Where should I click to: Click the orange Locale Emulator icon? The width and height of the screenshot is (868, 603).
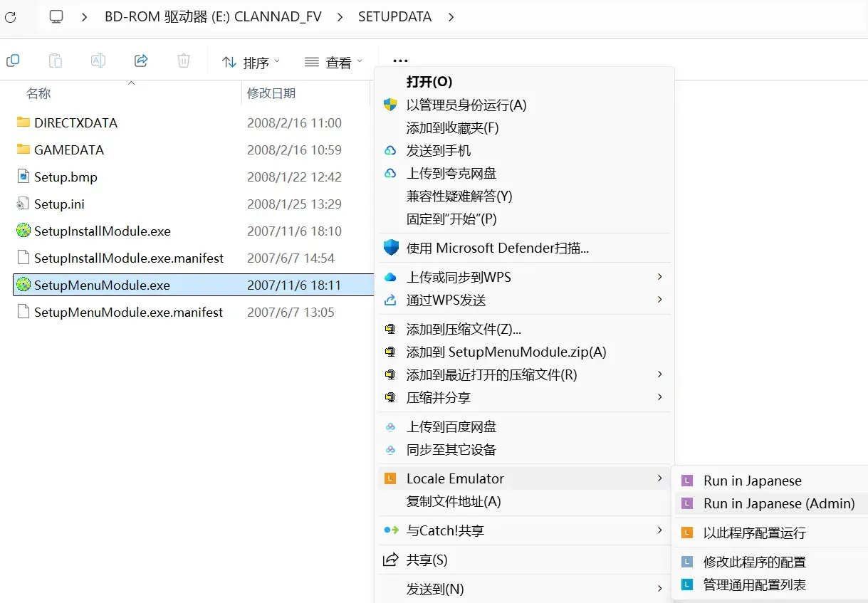[389, 478]
